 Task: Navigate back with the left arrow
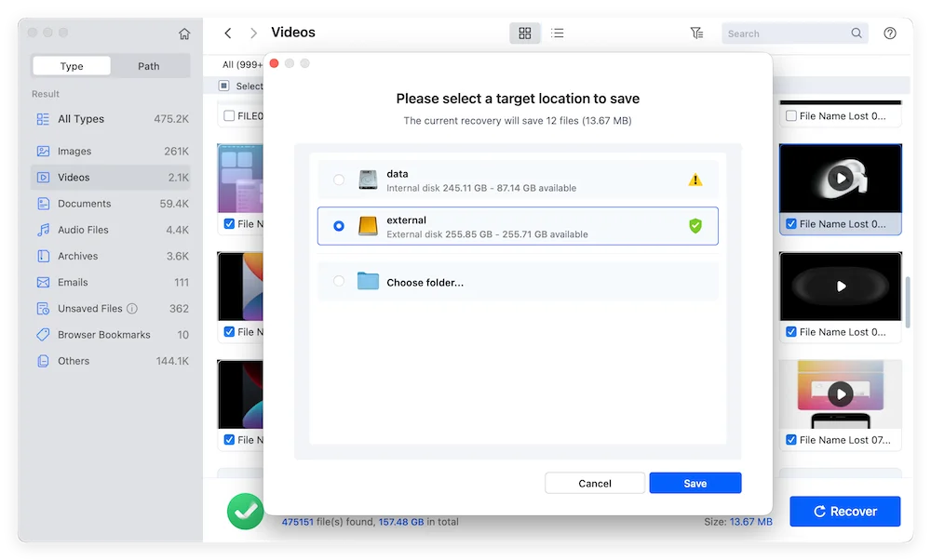228,33
